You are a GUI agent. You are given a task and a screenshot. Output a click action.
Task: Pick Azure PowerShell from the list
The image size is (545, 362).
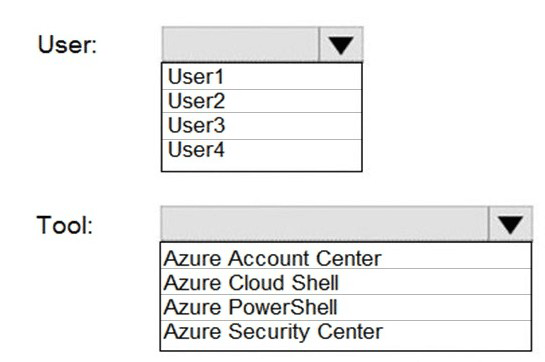[x=346, y=307]
